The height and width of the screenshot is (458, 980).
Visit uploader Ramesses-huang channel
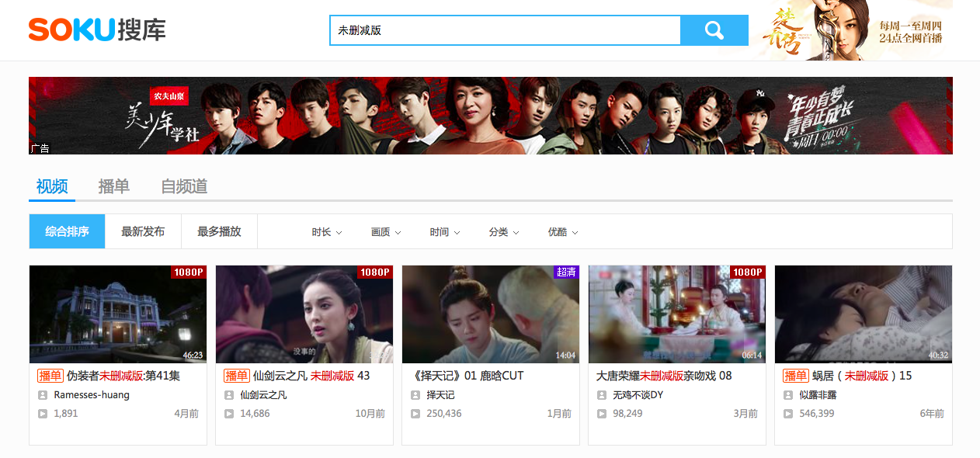[92, 395]
